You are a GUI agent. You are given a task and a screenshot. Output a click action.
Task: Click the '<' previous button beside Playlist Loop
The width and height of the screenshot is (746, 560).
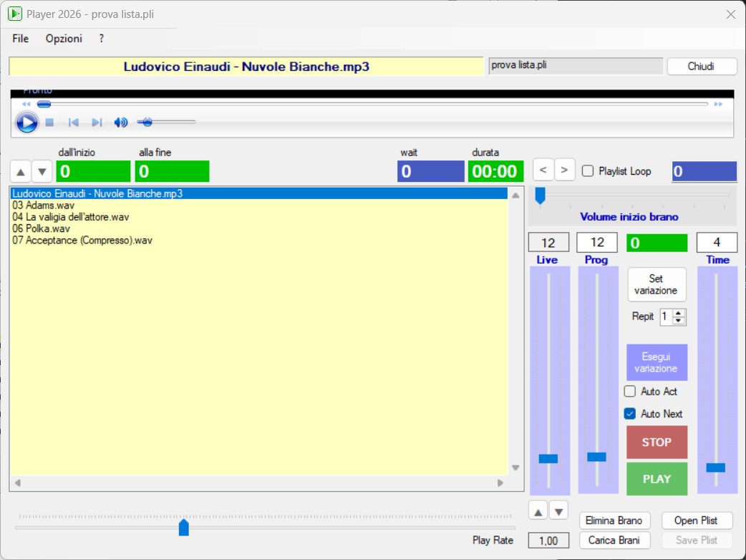coord(543,170)
